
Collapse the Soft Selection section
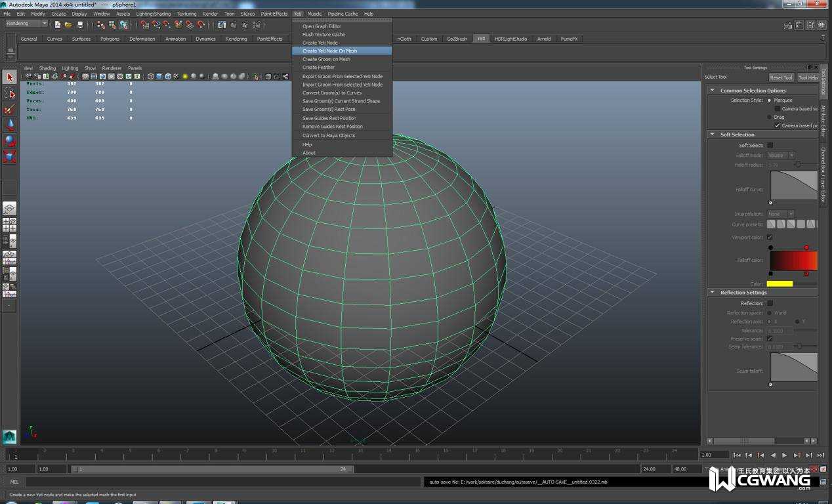(x=713, y=135)
